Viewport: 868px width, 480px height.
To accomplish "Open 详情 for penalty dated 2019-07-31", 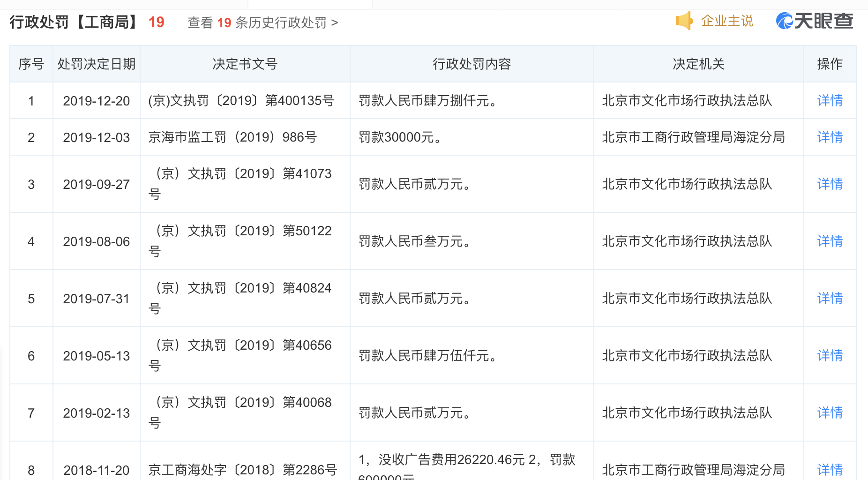I will [830, 299].
